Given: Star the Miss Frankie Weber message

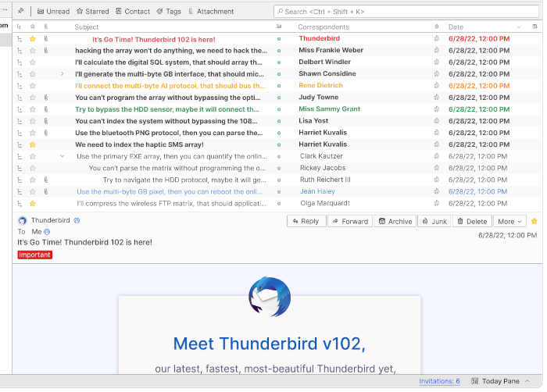Looking at the screenshot, I should (33, 51).
